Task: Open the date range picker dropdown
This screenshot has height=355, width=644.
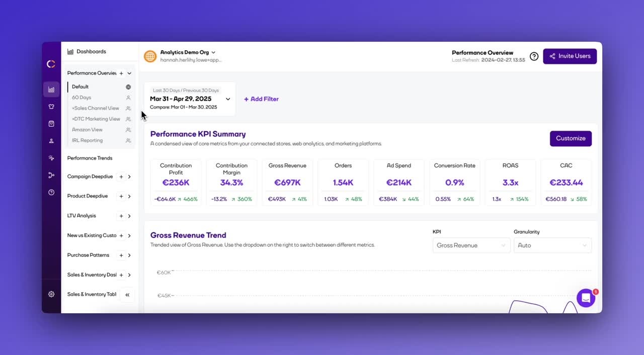Action: point(190,99)
